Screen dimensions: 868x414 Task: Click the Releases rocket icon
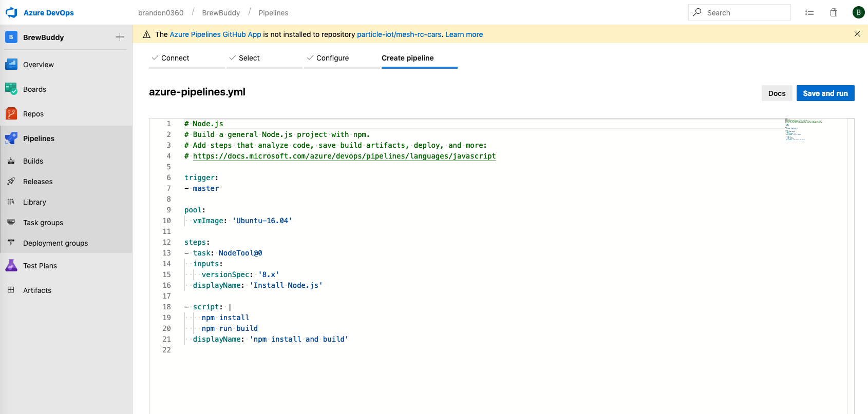coord(11,182)
